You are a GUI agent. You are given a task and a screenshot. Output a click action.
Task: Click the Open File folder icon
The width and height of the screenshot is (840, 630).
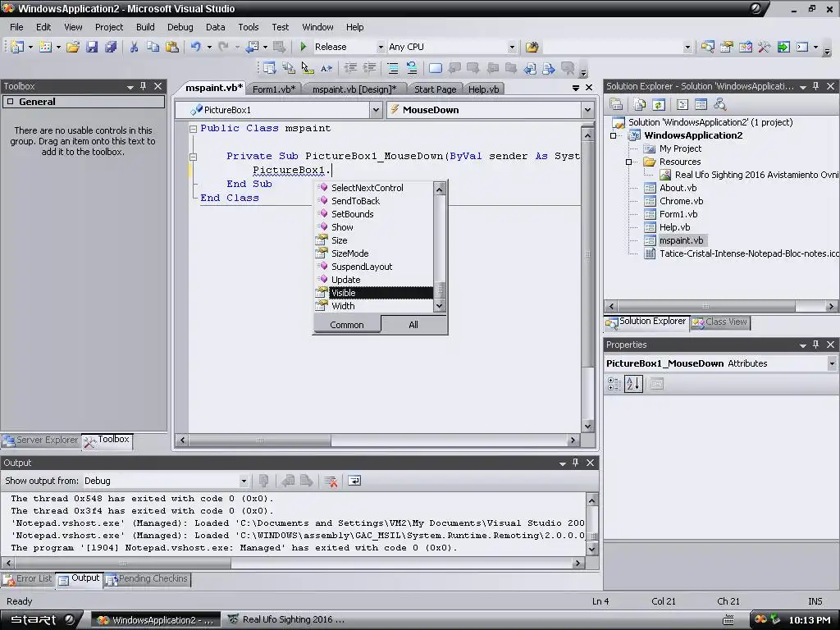73,47
